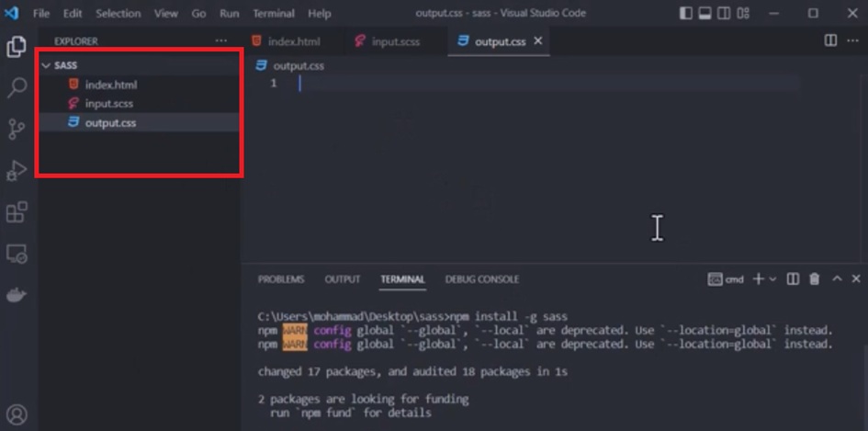
Task: Open the Source Control view
Action: (x=17, y=129)
